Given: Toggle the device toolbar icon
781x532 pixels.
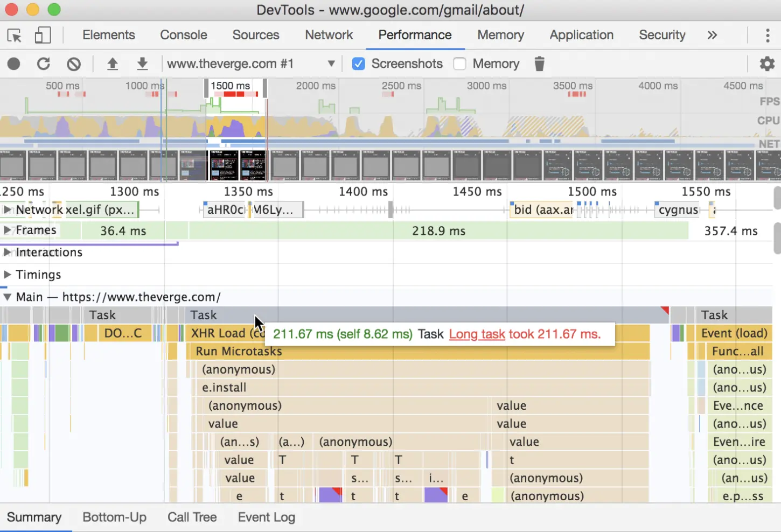Looking at the screenshot, I should [x=43, y=36].
